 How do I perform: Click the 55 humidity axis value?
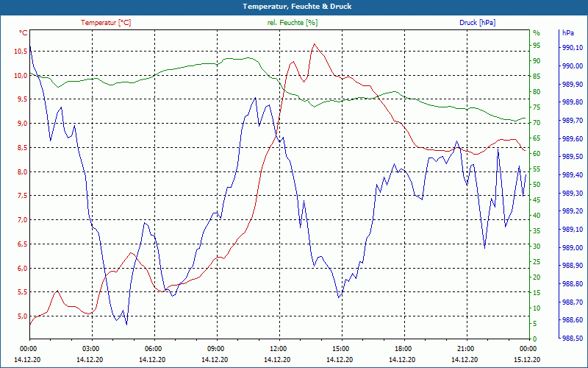(537, 169)
